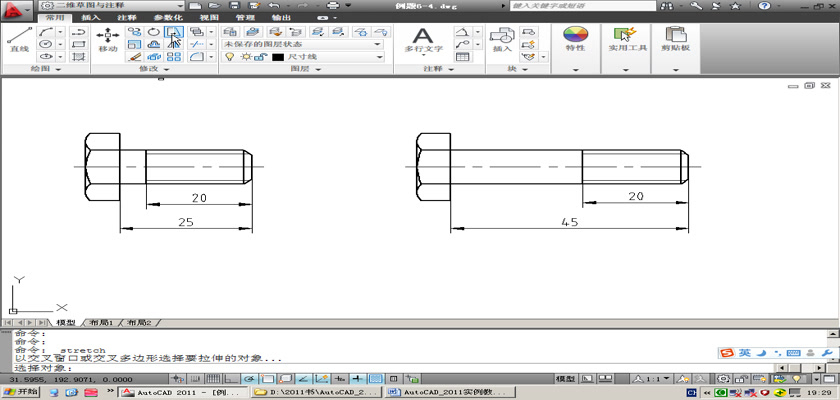Open the Properties (特性) color wheel panel

tap(575, 40)
